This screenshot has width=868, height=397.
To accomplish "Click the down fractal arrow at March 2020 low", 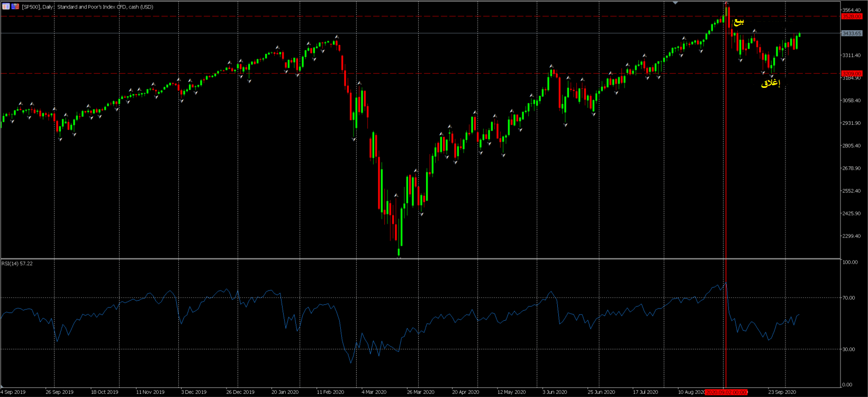I will pyautogui.click(x=399, y=257).
